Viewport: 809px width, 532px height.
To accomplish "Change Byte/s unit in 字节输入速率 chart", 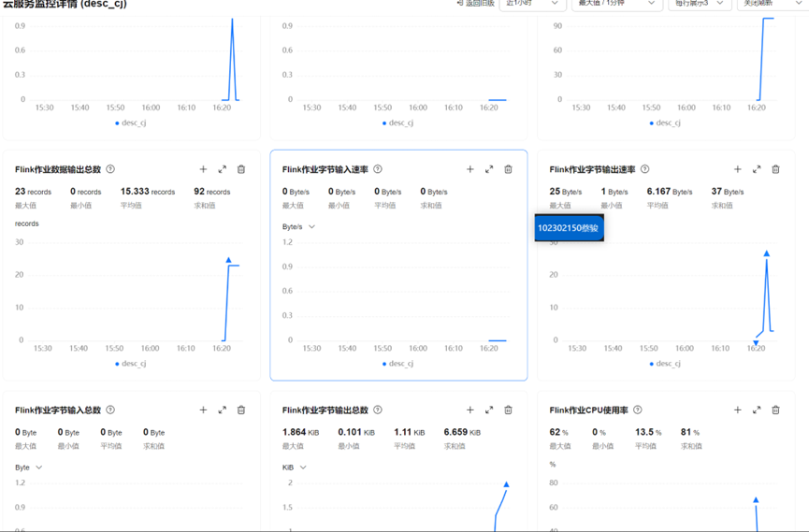I will click(298, 226).
